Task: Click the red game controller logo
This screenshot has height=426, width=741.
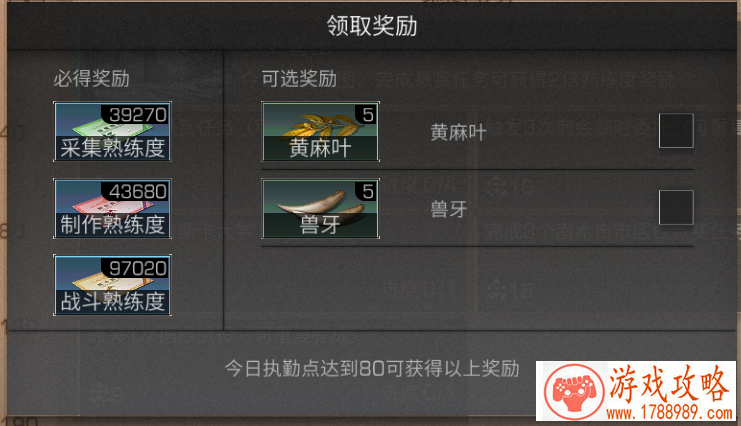Action: coord(574,391)
